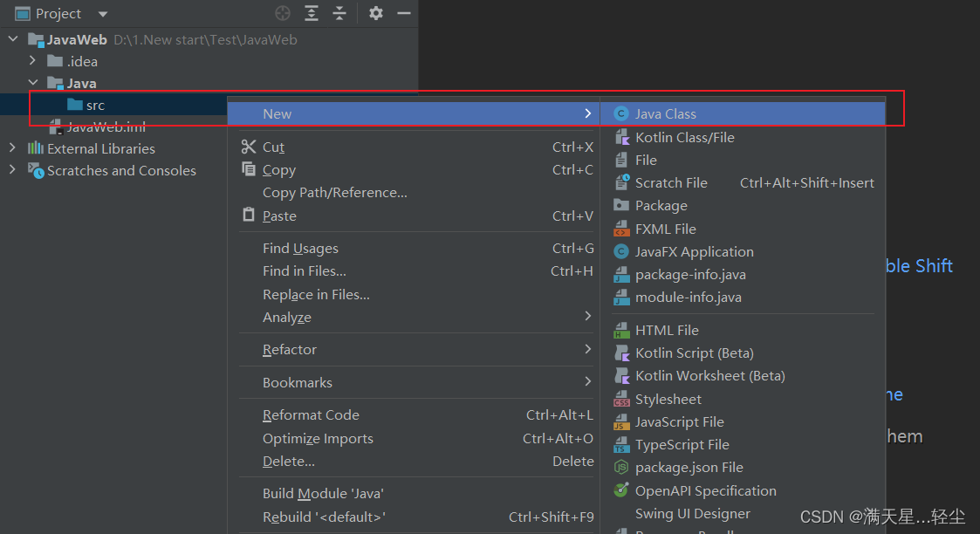
Task: Click the Cut scissors icon
Action: click(x=249, y=147)
